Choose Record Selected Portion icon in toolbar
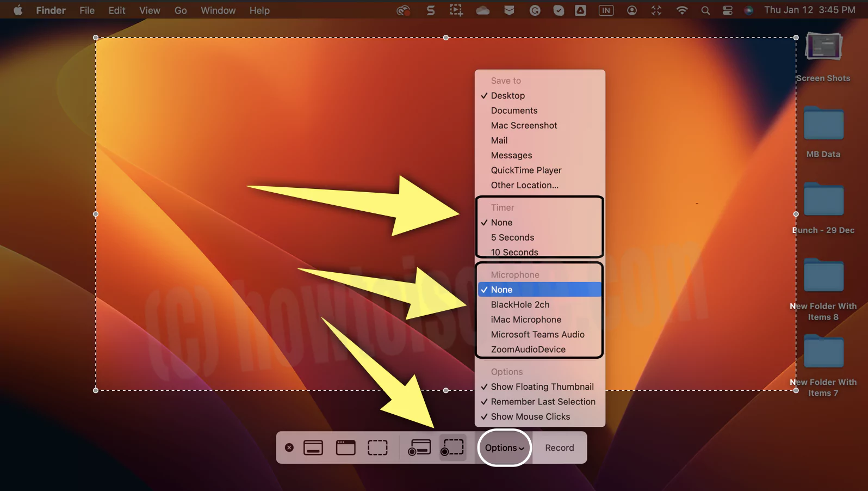 (x=452, y=447)
